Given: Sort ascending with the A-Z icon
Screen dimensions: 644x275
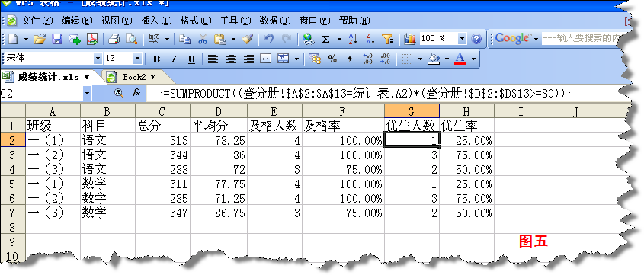Looking at the screenshot, I should (x=353, y=39).
